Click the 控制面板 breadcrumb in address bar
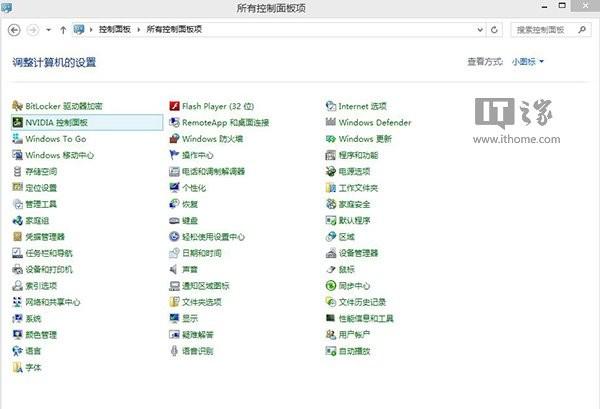The width and height of the screenshot is (600, 409). [x=114, y=29]
